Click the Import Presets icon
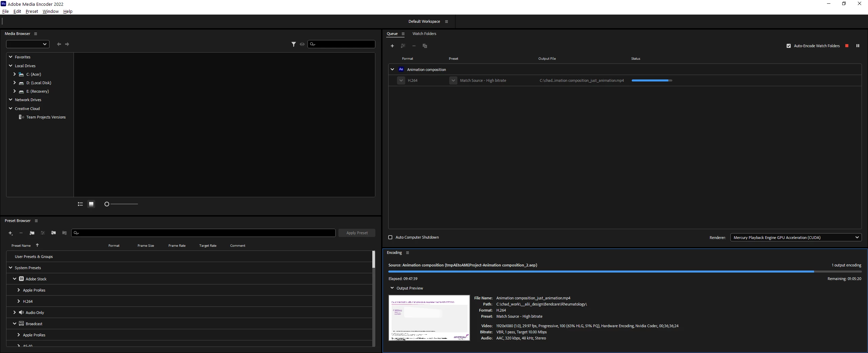This screenshot has height=353, width=868. [x=54, y=233]
